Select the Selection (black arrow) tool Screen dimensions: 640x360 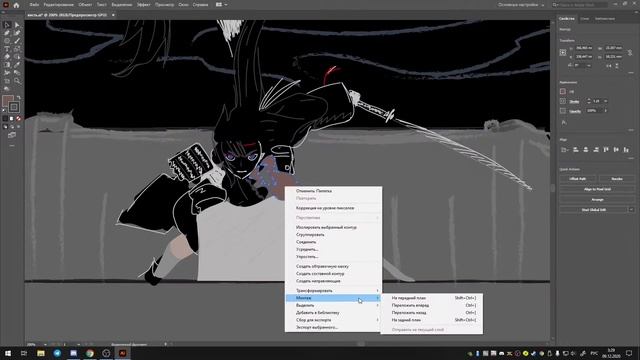[7, 25]
